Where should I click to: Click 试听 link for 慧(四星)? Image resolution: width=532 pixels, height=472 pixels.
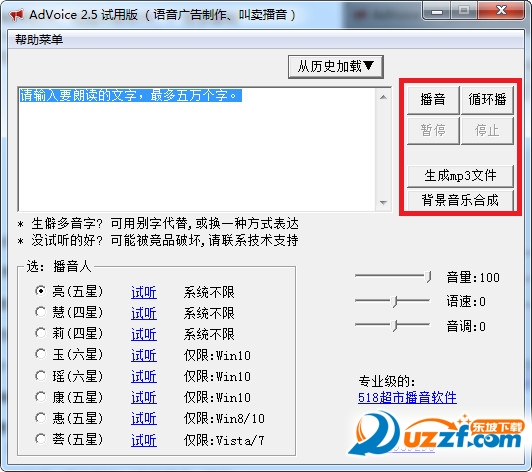click(144, 314)
